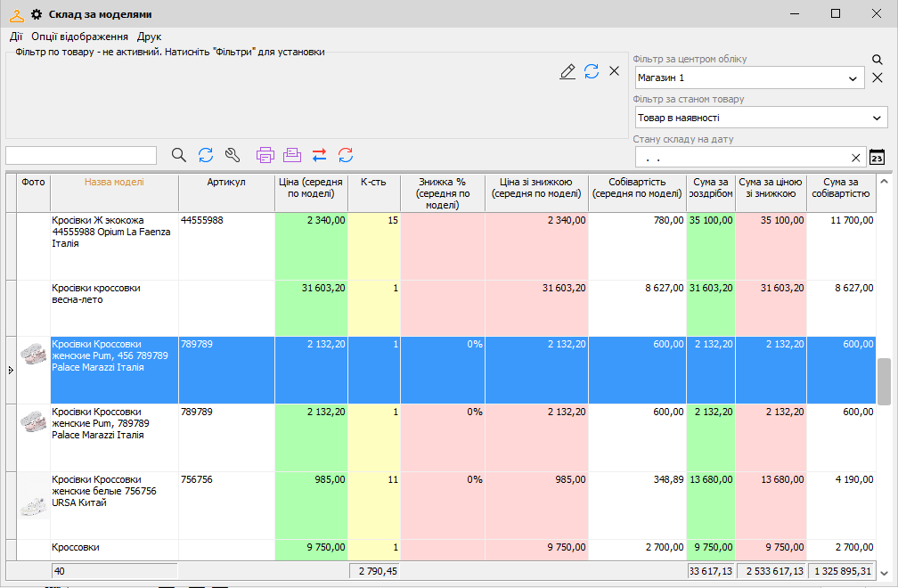Click the second purple printer icon
This screenshot has width=898, height=588.
[292, 155]
